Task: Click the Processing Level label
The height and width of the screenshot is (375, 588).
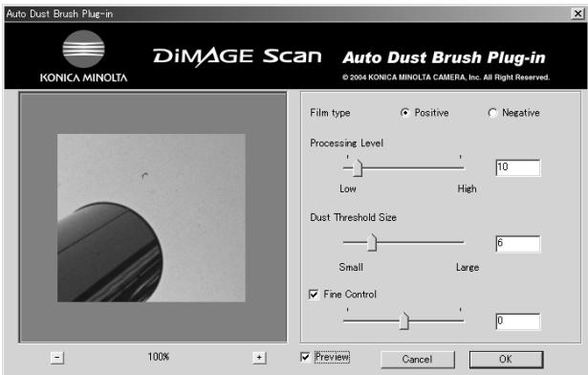Action: (x=346, y=143)
